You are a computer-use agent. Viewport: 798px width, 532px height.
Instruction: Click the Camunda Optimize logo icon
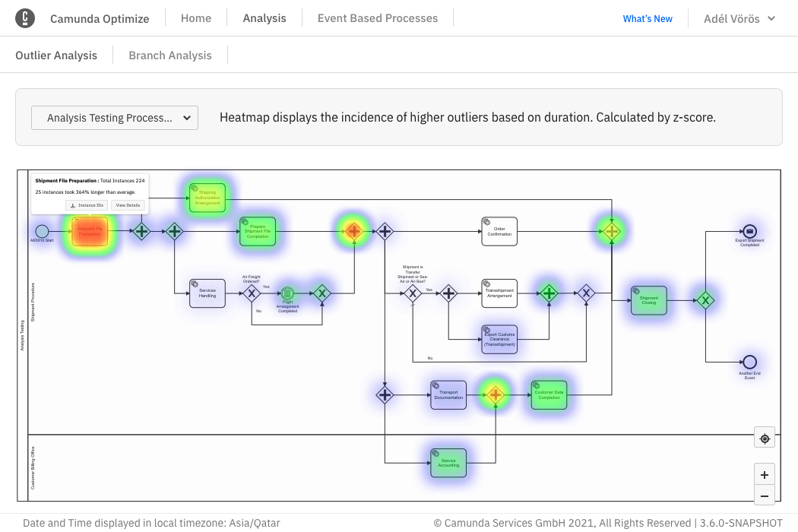coord(25,17)
